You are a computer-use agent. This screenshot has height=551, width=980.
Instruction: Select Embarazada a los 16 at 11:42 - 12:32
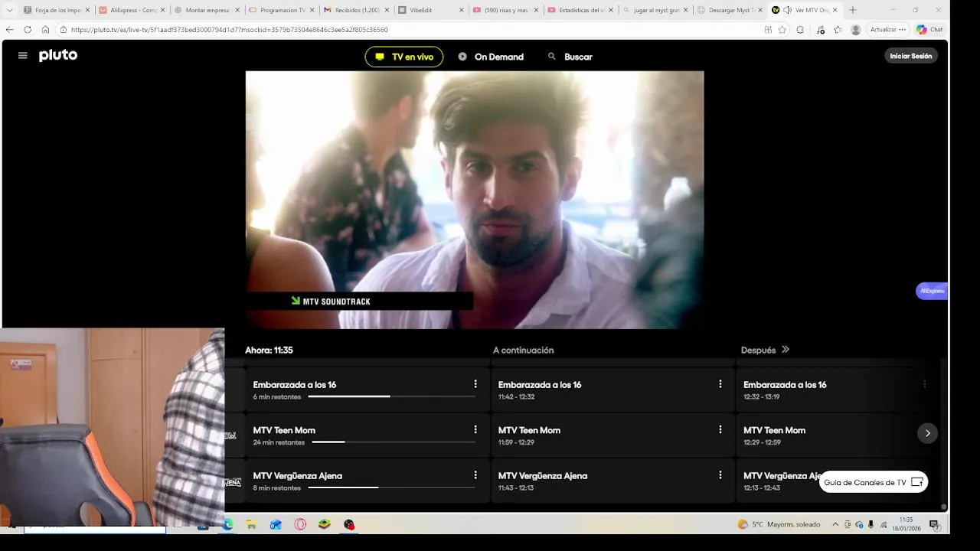[612, 390]
